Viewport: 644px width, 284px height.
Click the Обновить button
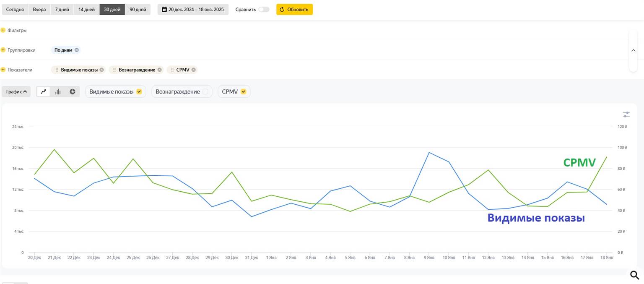[294, 9]
